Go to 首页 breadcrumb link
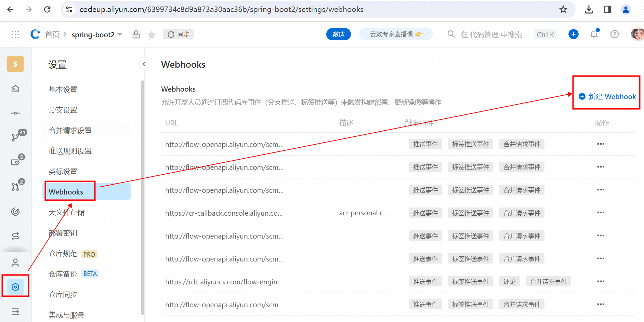644x322 pixels. [x=52, y=35]
